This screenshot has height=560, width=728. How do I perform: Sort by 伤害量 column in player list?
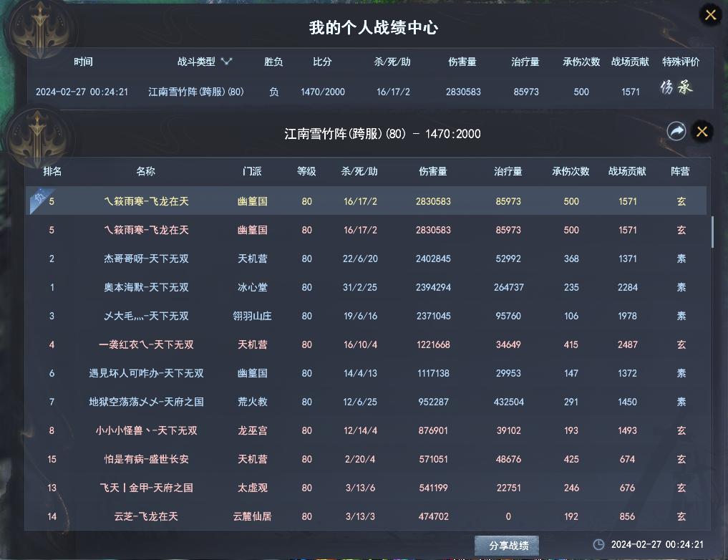432,172
